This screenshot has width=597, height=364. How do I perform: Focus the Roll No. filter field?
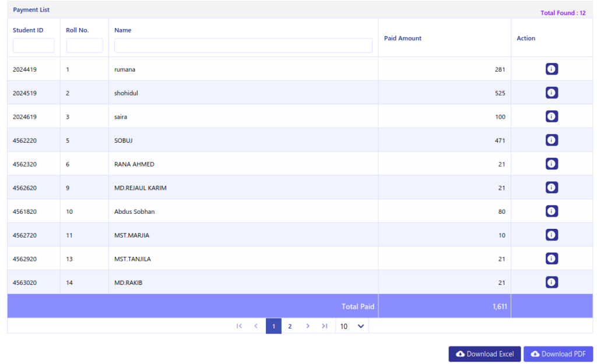pos(85,45)
